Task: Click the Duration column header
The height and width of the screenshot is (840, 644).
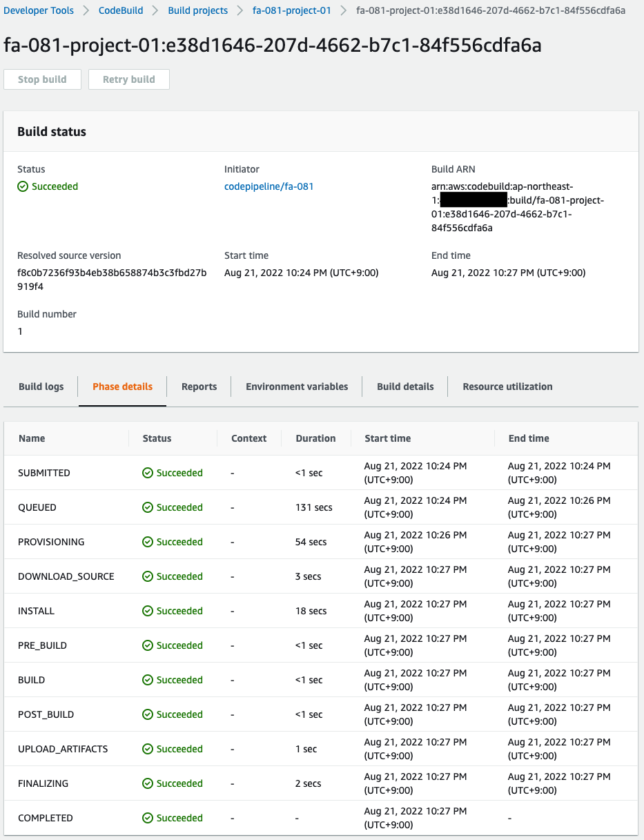Action: tap(315, 438)
